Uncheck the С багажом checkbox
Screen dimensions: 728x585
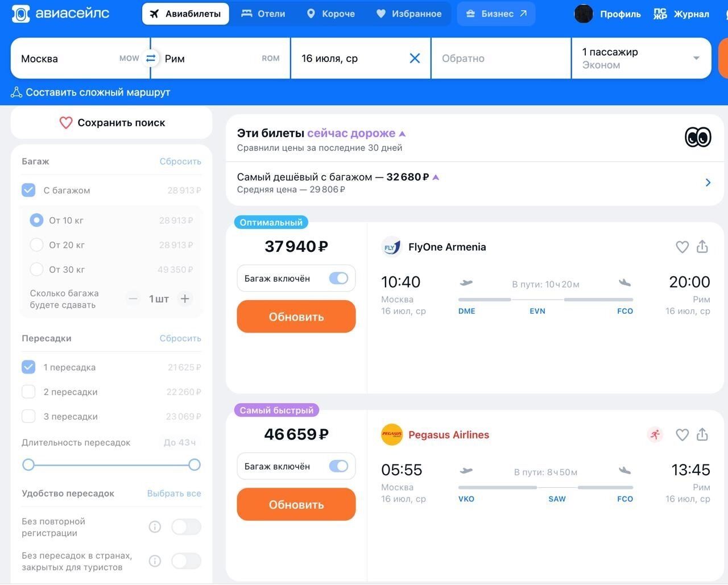28,190
